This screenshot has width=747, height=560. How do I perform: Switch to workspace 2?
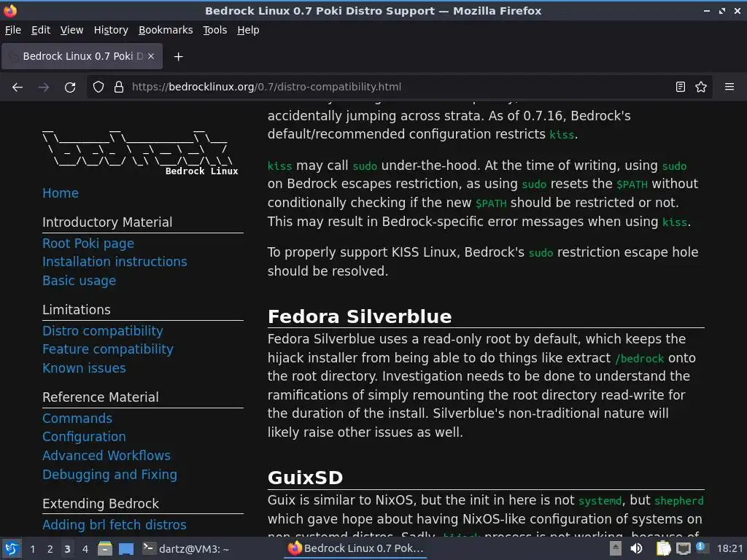50,549
